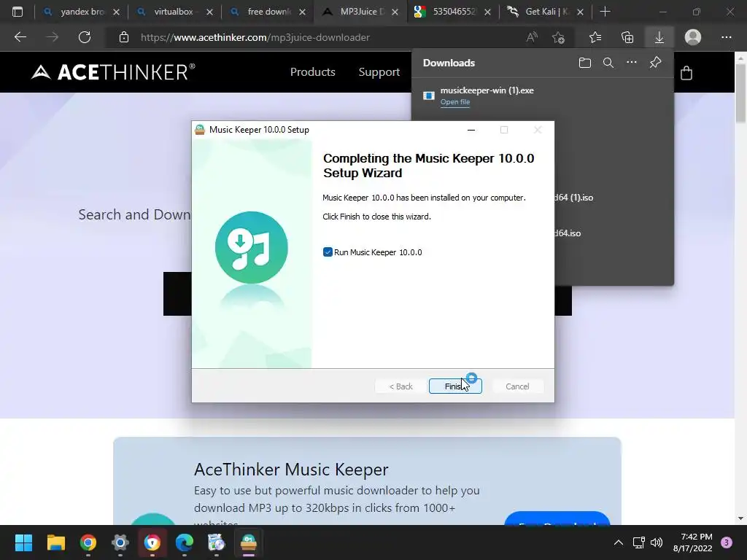Uncheck Run Music Keeper 10.0.0 checkbox

[328, 252]
